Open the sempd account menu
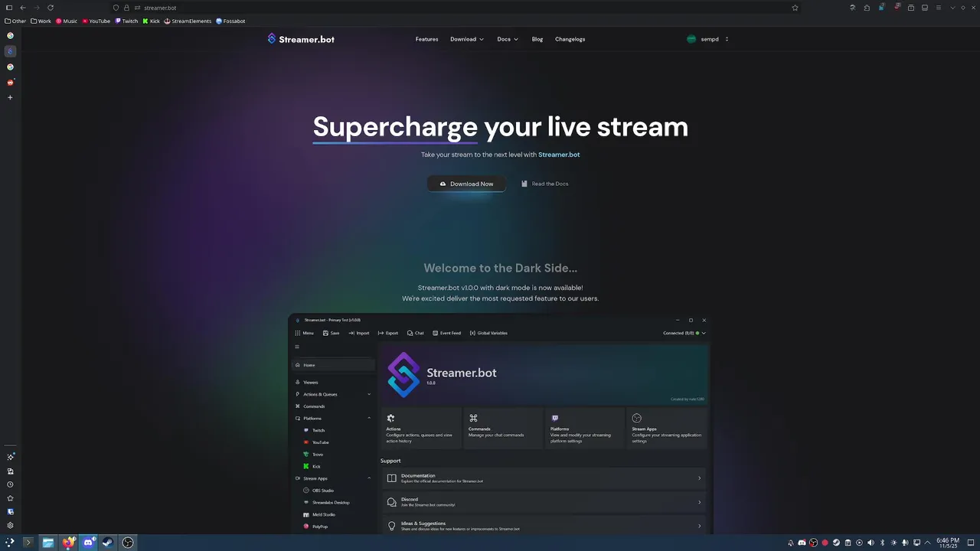 click(708, 39)
